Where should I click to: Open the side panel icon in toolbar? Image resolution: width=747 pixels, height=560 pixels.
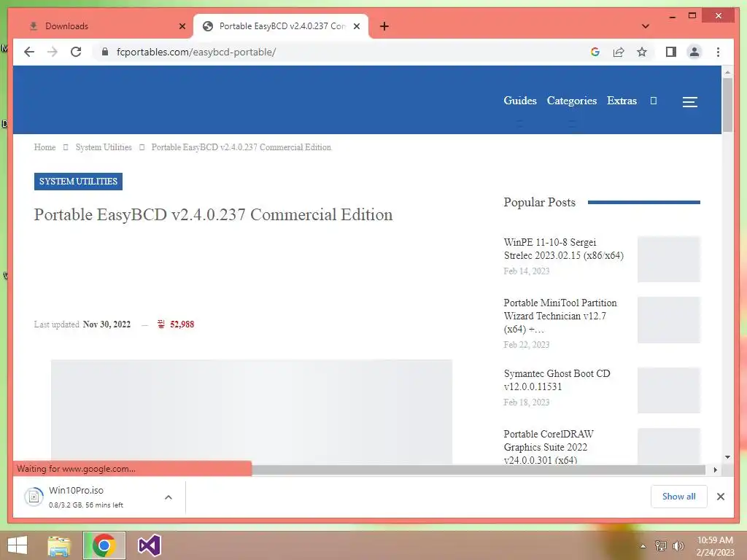click(671, 52)
